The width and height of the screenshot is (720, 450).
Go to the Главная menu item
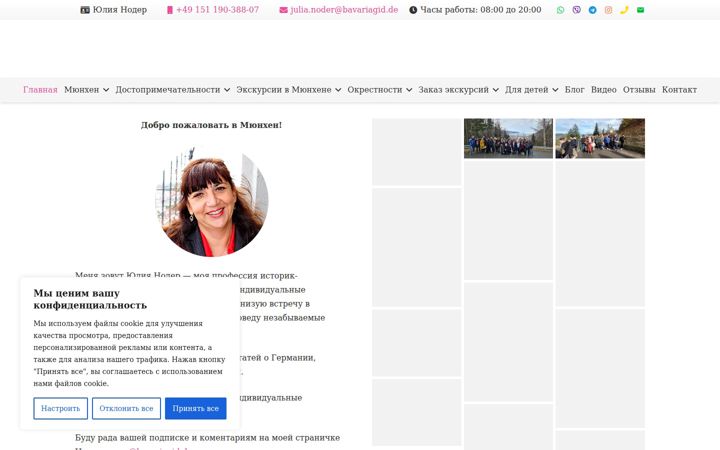40,90
